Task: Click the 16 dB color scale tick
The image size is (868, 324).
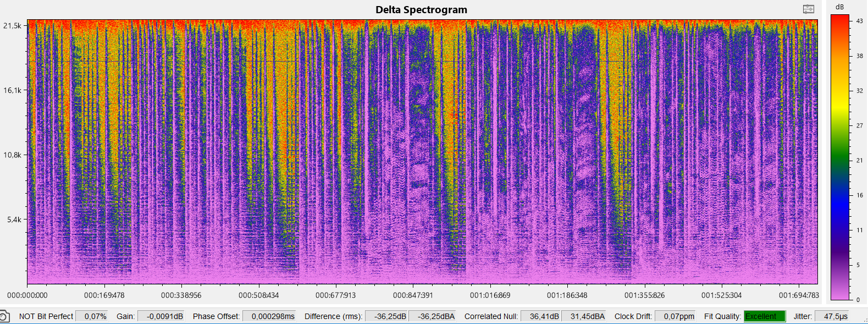Action: click(x=860, y=195)
